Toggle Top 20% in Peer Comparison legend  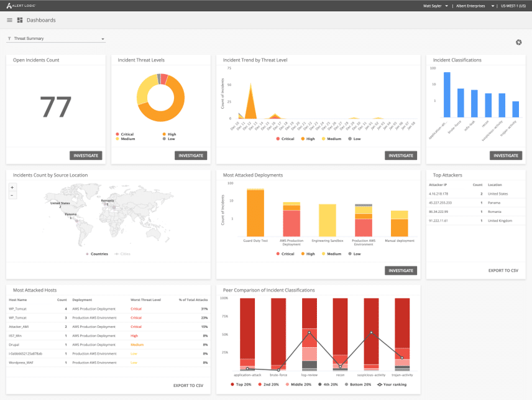pos(241,384)
